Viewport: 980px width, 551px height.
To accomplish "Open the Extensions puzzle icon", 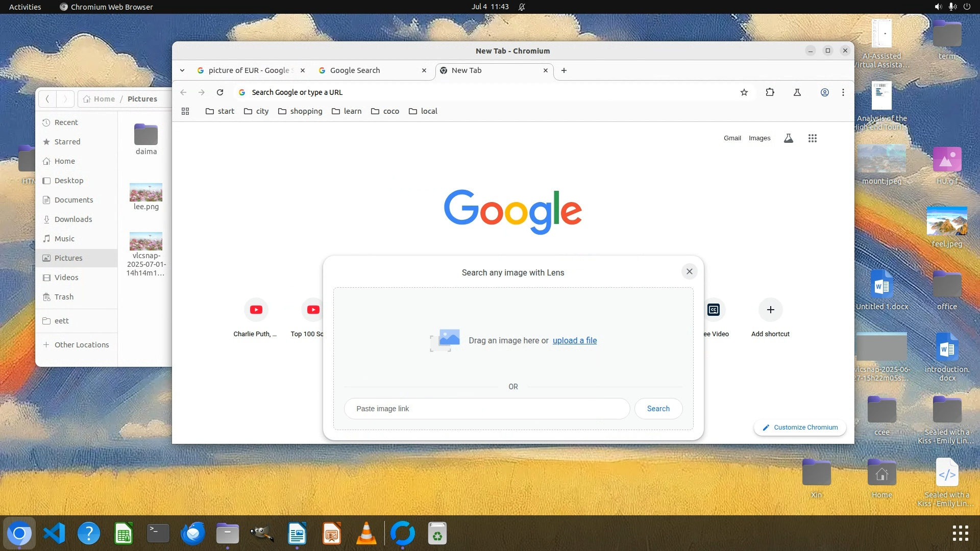I will click(x=770, y=92).
